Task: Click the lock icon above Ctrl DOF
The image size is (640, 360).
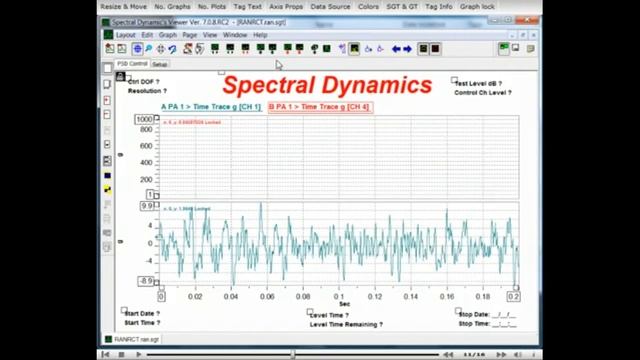Action: (x=120, y=76)
